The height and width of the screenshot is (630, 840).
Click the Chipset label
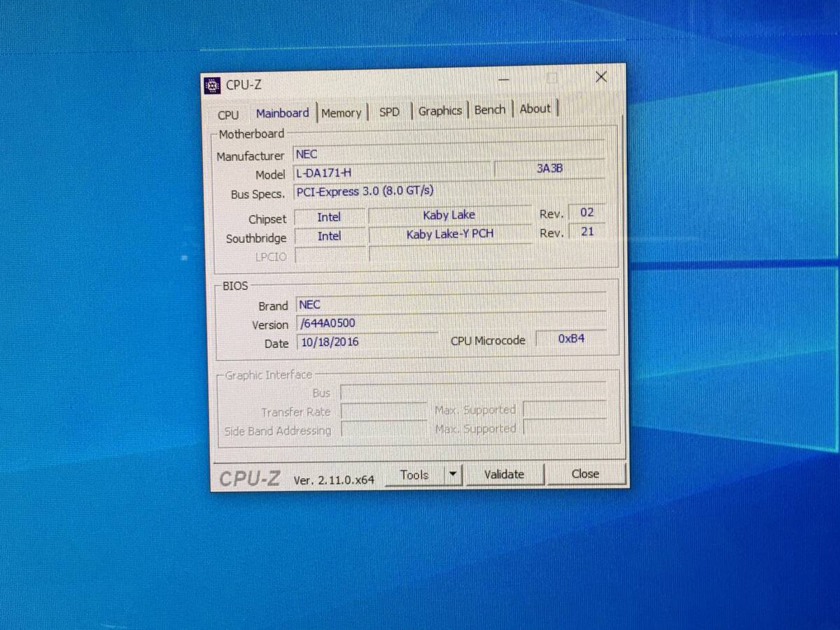pyautogui.click(x=267, y=219)
